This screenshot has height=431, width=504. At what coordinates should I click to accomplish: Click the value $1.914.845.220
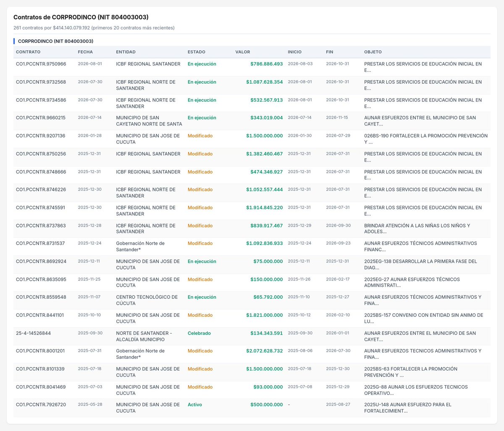(x=265, y=207)
